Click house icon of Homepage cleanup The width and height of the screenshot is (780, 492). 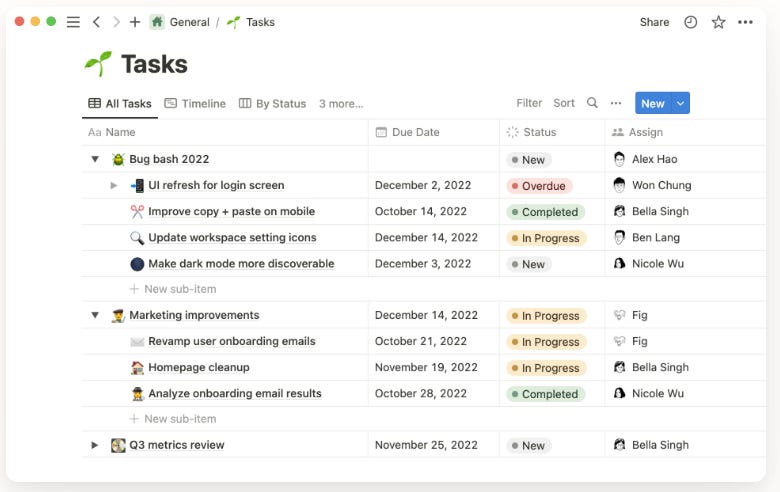pos(137,368)
